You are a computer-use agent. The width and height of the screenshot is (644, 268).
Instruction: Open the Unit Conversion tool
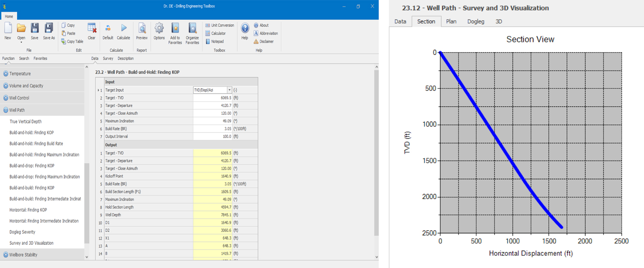pyautogui.click(x=219, y=25)
